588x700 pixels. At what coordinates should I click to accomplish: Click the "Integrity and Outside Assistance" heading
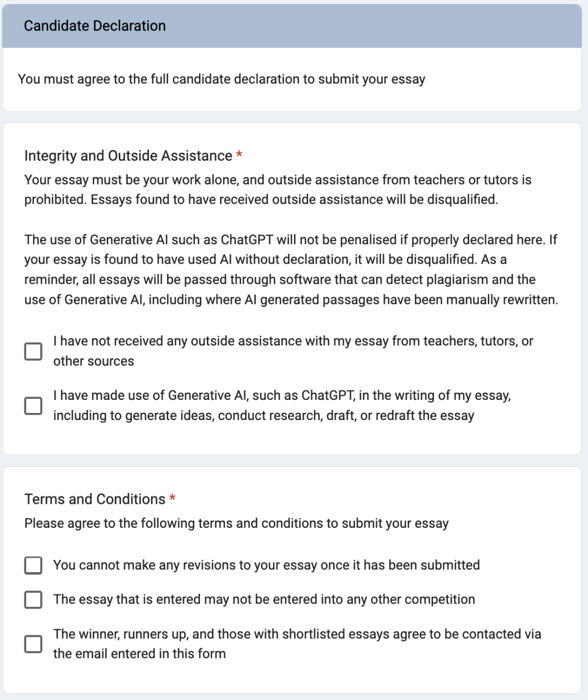coord(128,156)
